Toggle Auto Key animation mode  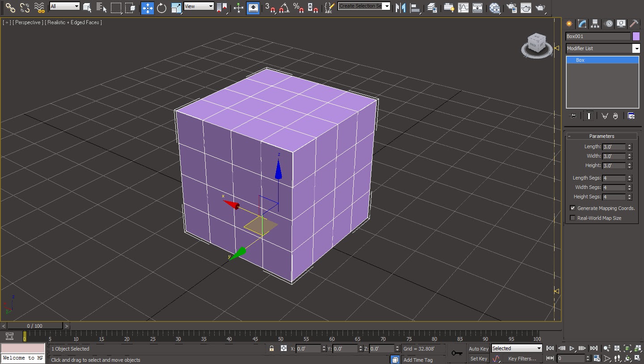[x=478, y=348]
